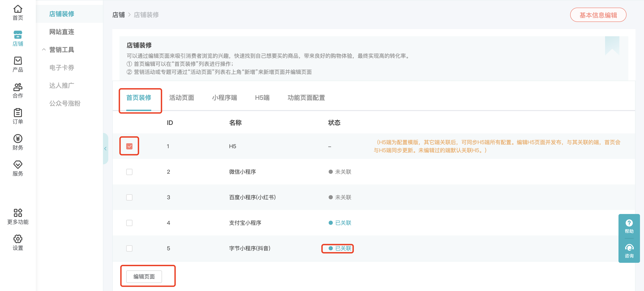Tick the 支付宝小程序 row checkbox
The image size is (644, 291).
coord(129,223)
